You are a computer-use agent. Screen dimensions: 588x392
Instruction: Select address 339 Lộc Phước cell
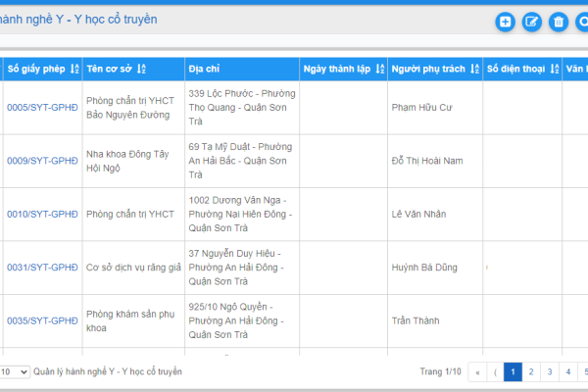click(x=242, y=108)
